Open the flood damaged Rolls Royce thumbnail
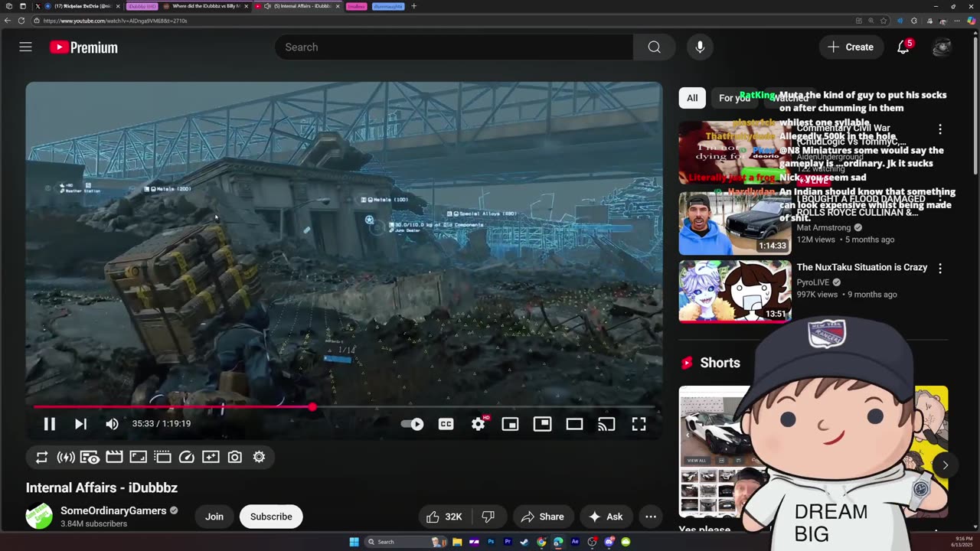The image size is (980, 551). (735, 223)
